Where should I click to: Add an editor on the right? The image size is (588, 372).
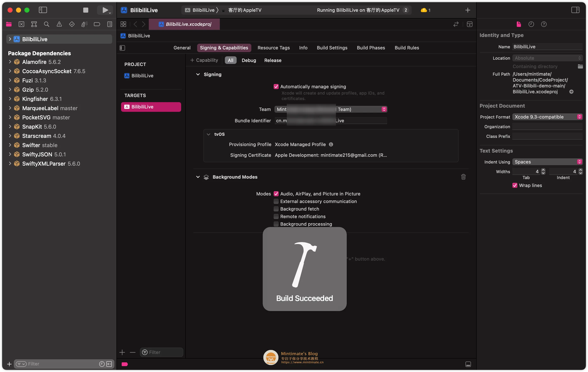point(469,24)
